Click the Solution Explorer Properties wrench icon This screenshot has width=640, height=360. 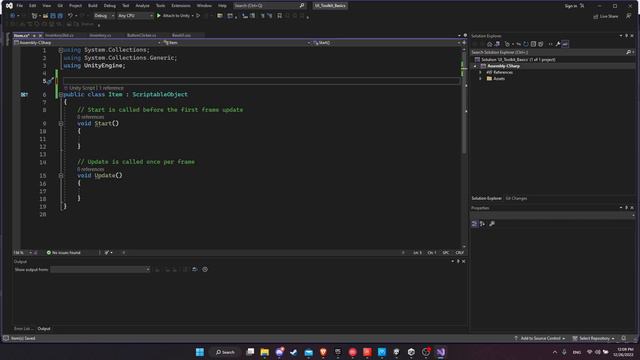558,44
